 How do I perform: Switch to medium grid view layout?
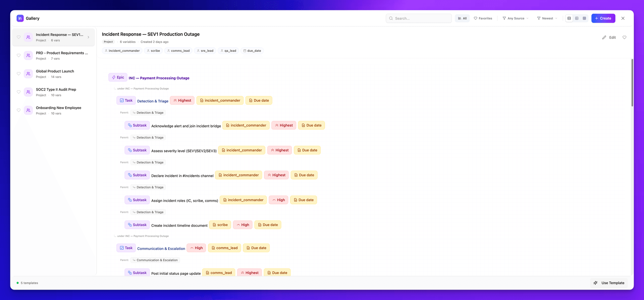point(577,18)
